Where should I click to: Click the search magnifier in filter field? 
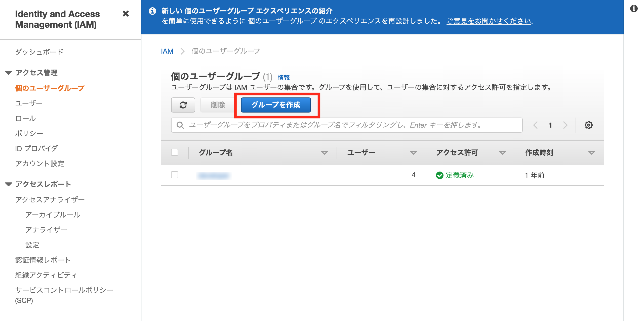[180, 125]
